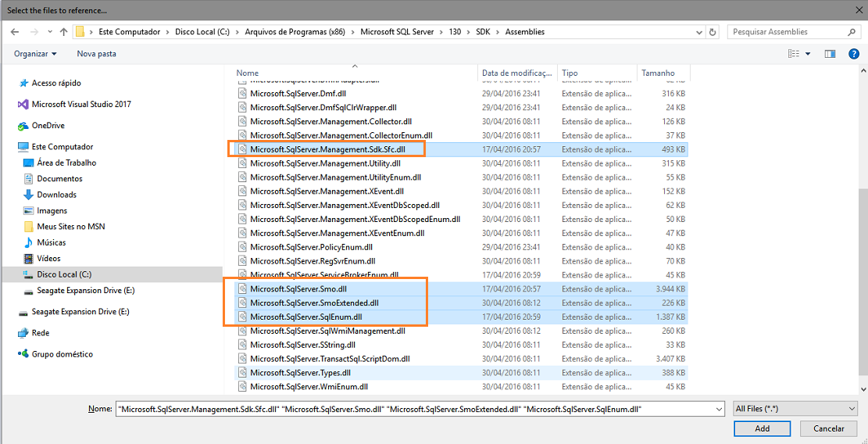Select Microsoft.SqlServer.PolicyEnum.dll

(x=312, y=247)
